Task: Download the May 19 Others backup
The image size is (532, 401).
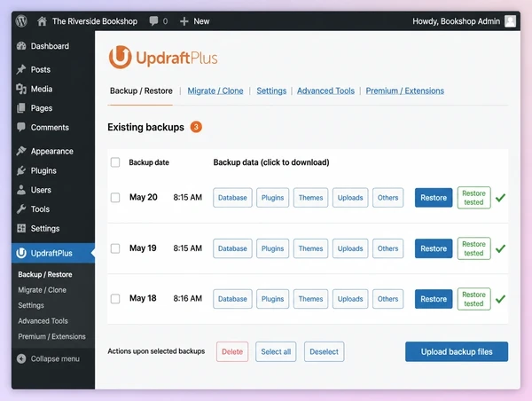Action: (387, 248)
